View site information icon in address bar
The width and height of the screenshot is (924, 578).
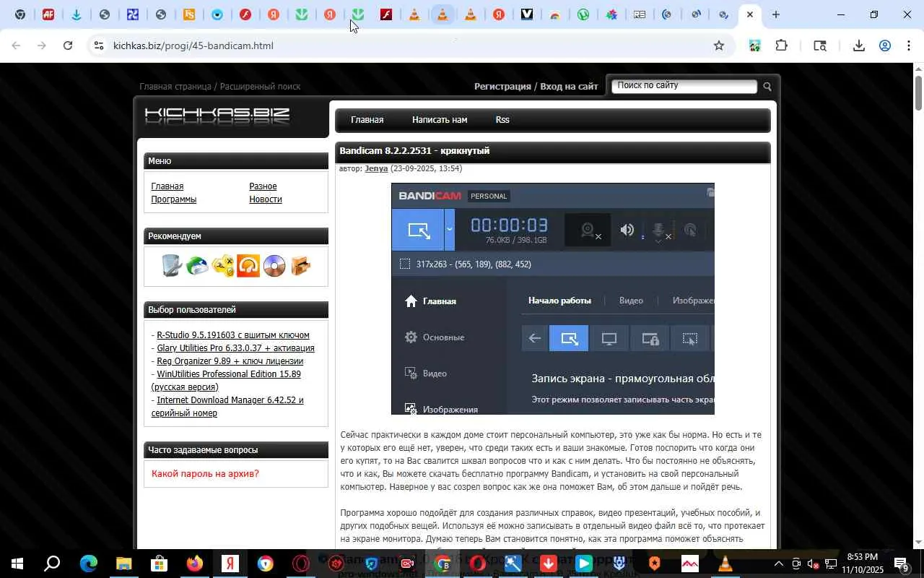[x=99, y=46]
